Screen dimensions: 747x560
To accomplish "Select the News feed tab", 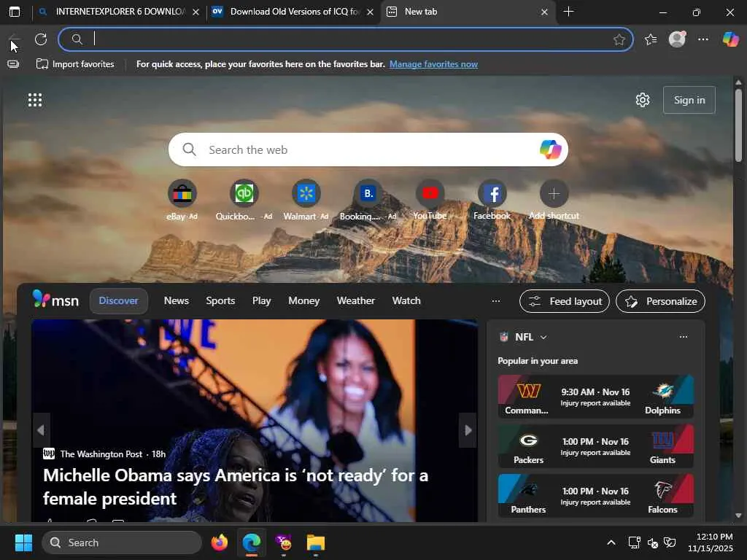I will 177,301.
